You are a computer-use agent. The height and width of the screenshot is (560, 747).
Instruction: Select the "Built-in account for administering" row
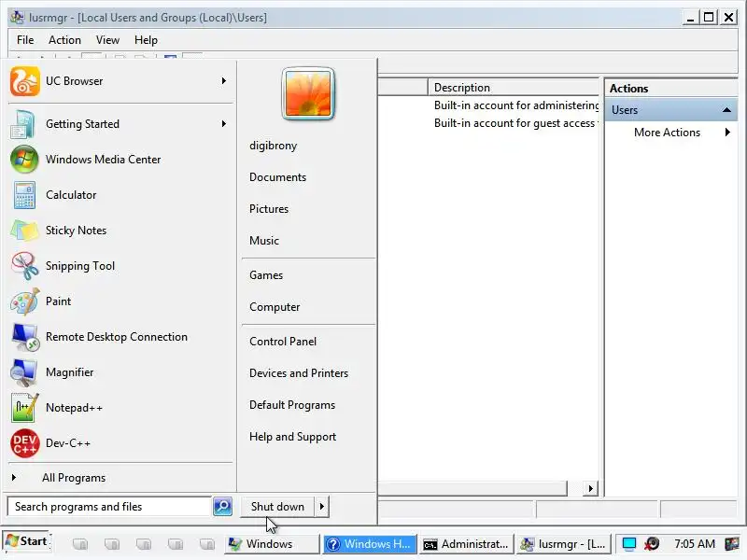pos(516,105)
